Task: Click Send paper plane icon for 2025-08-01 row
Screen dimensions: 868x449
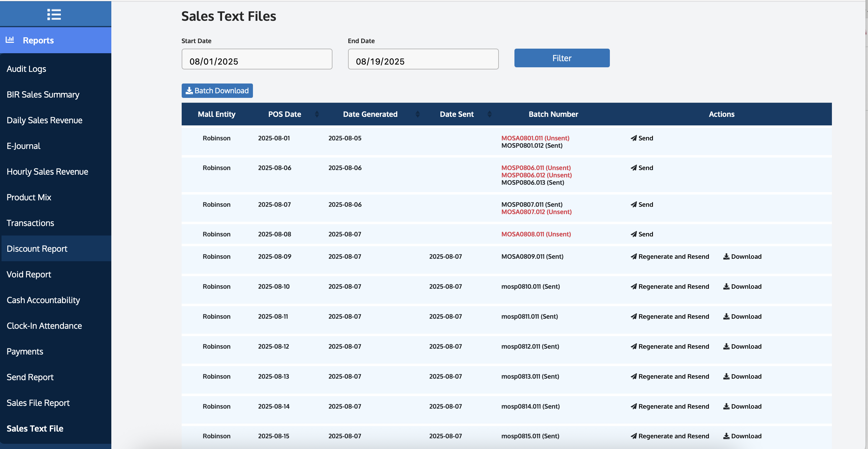Action: tap(633, 138)
